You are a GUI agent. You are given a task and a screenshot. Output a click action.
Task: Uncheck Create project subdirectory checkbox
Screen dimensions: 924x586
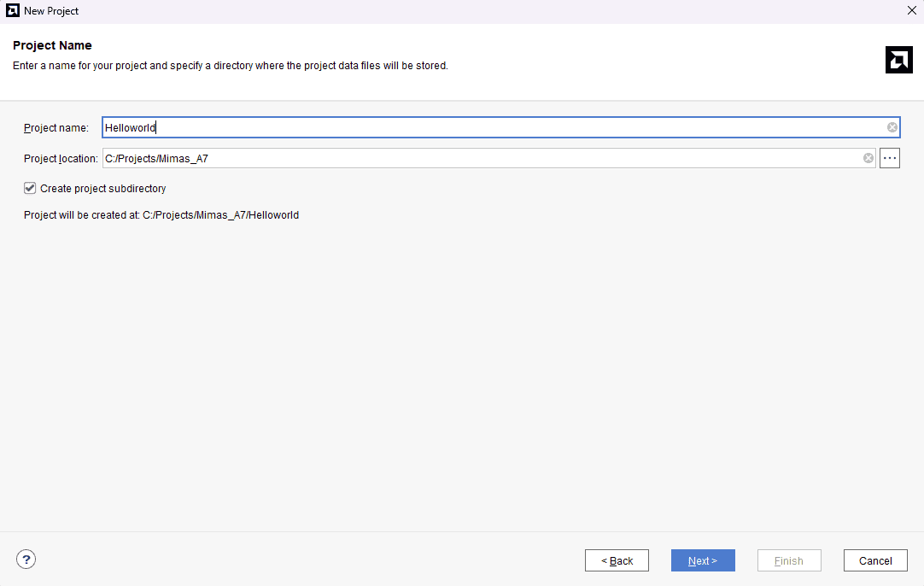click(30, 188)
